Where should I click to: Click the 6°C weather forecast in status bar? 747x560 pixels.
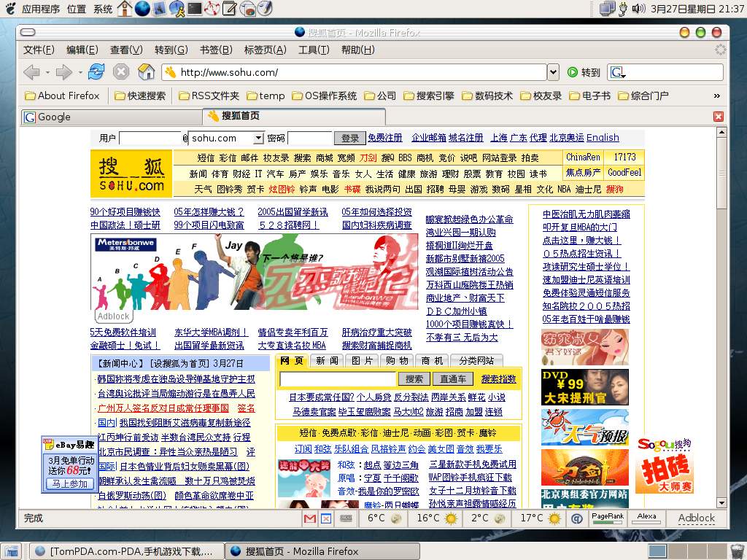coord(384,518)
